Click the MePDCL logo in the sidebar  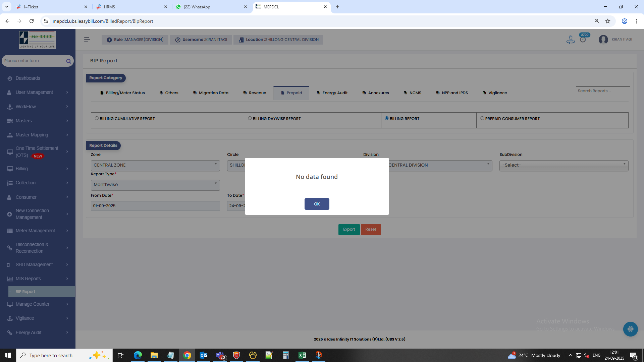38,40
